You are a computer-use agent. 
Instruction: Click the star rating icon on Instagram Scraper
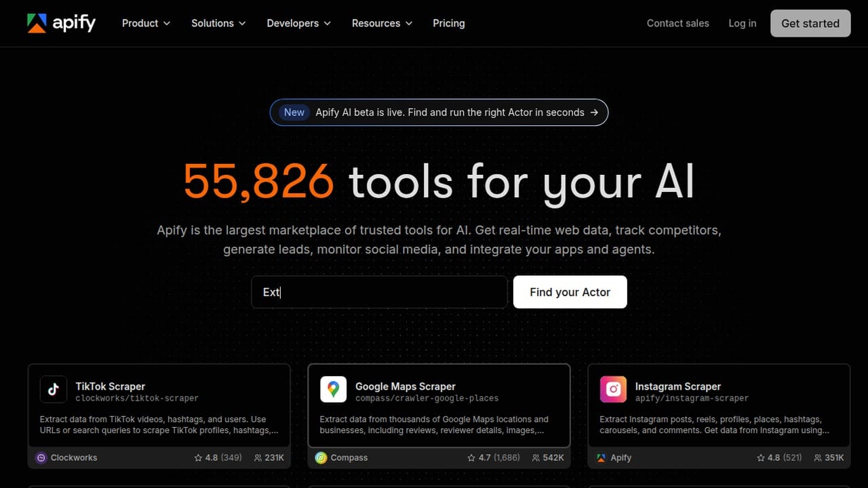(x=760, y=457)
